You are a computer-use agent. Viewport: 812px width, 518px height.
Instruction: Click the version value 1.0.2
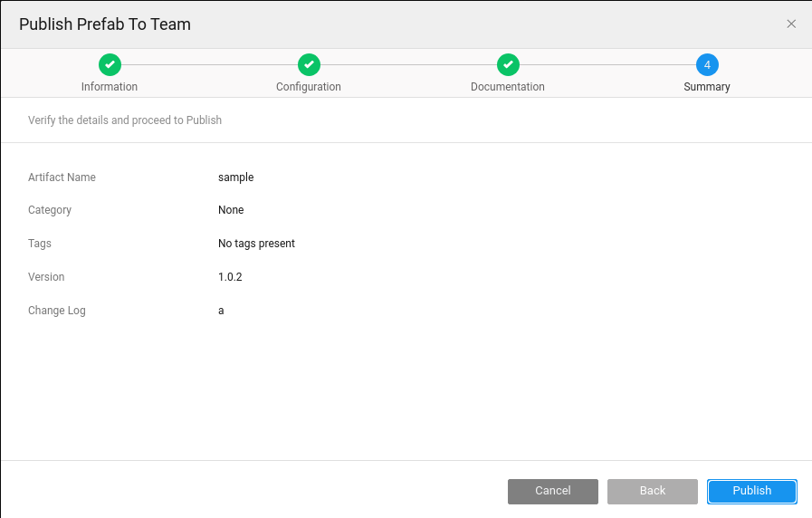click(x=230, y=277)
